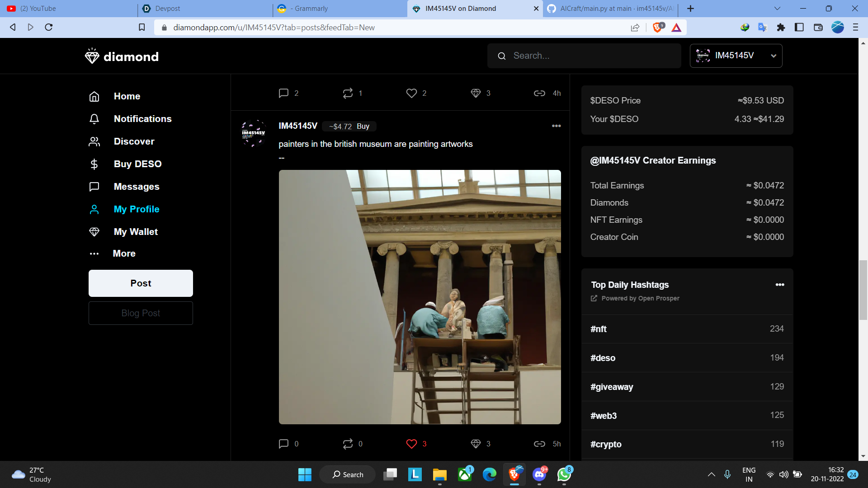
Task: Click the page vertical scrollbar thumb
Action: [x=863, y=290]
